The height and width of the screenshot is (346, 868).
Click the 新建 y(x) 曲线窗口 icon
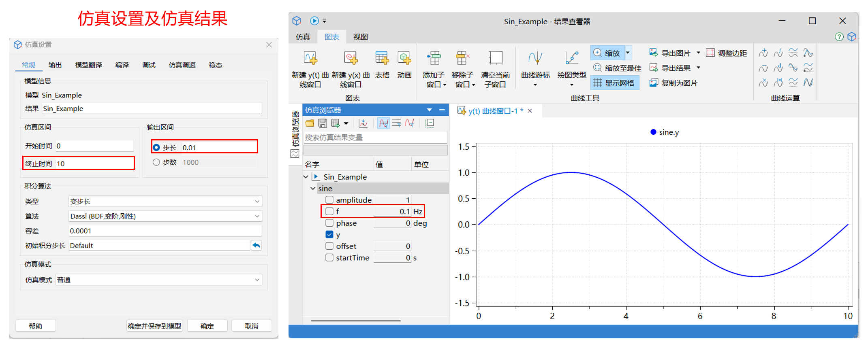[351, 59]
